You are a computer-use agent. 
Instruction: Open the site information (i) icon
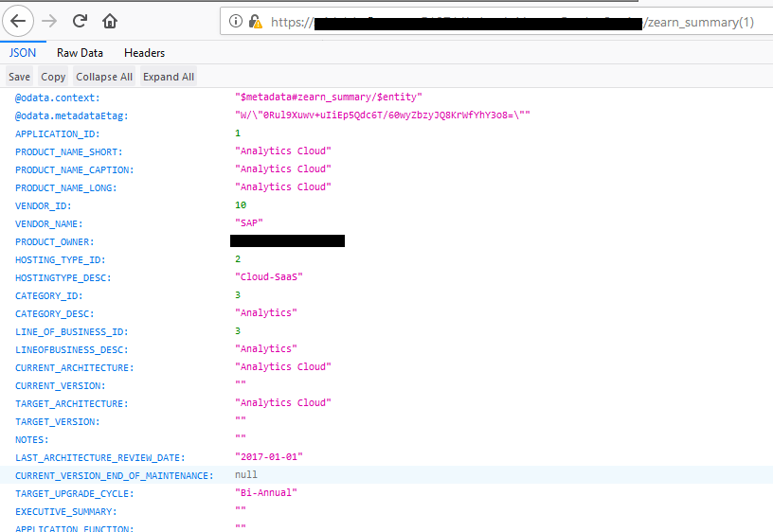coord(236,21)
